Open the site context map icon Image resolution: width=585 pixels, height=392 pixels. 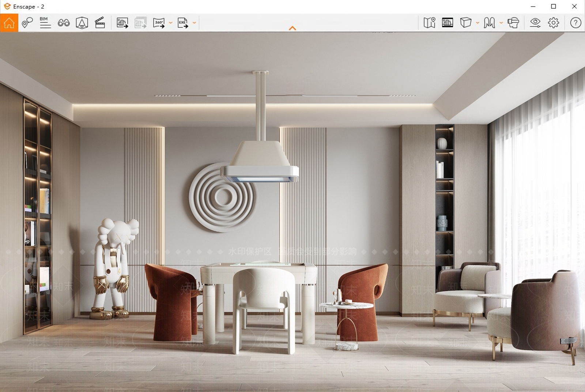(430, 23)
